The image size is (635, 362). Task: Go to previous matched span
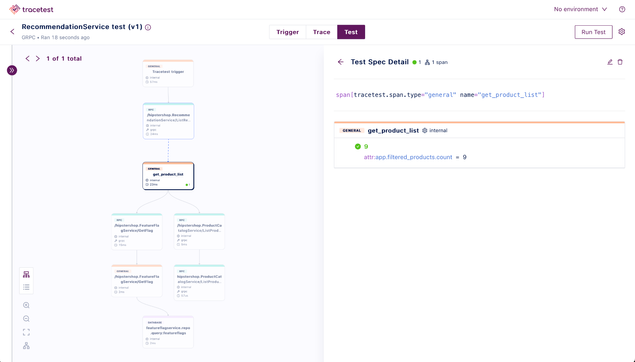[28, 59]
